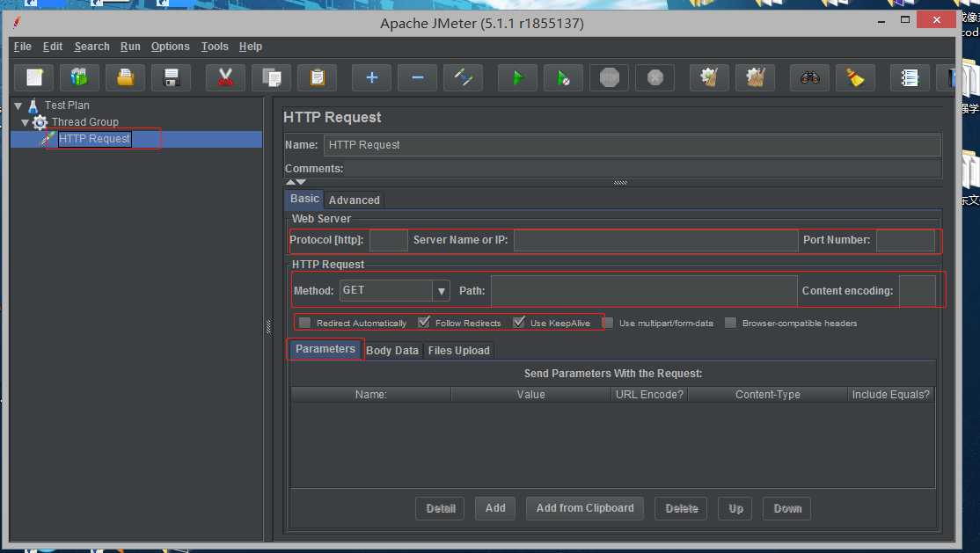The height and width of the screenshot is (553, 980).
Task: Toggle the Use KeepAlive checkbox
Action: point(519,323)
